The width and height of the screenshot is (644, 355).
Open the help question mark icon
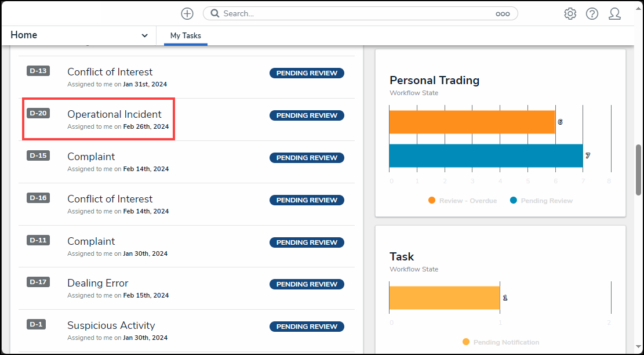[592, 13]
